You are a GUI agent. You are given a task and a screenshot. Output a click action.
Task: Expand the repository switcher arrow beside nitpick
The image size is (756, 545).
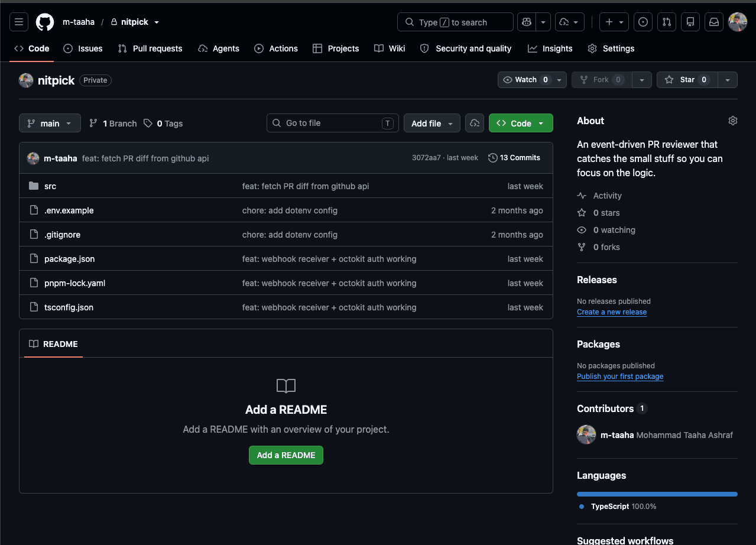pos(157,22)
